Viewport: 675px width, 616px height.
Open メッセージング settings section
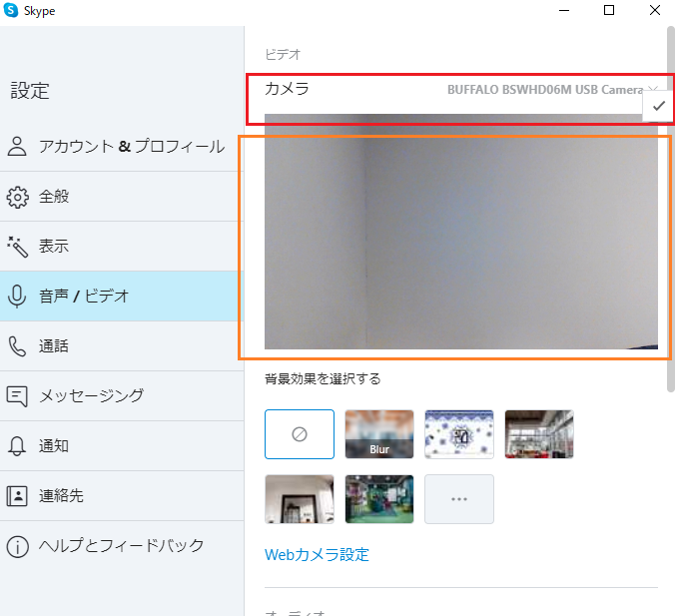pyautogui.click(x=122, y=396)
